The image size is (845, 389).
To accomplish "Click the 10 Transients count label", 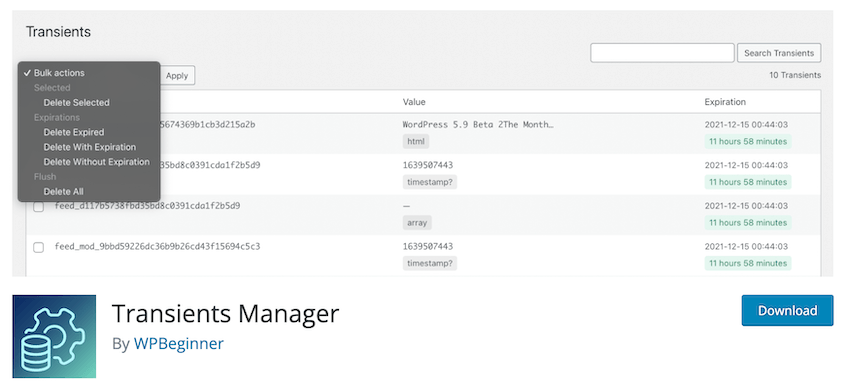I will 795,75.
